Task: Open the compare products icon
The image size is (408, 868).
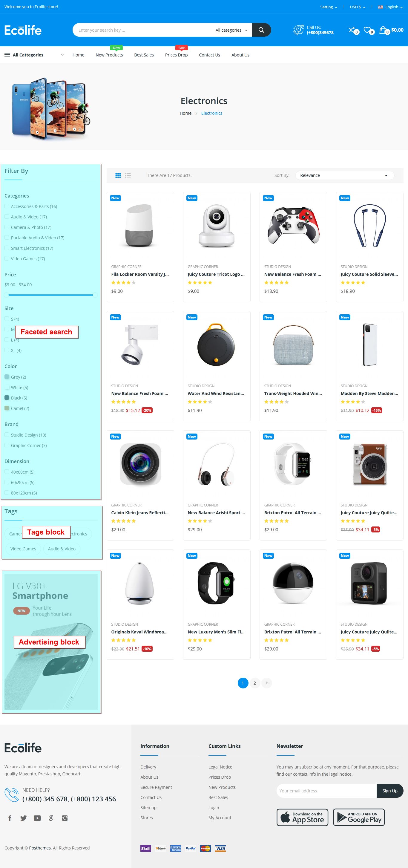Action: point(351,30)
